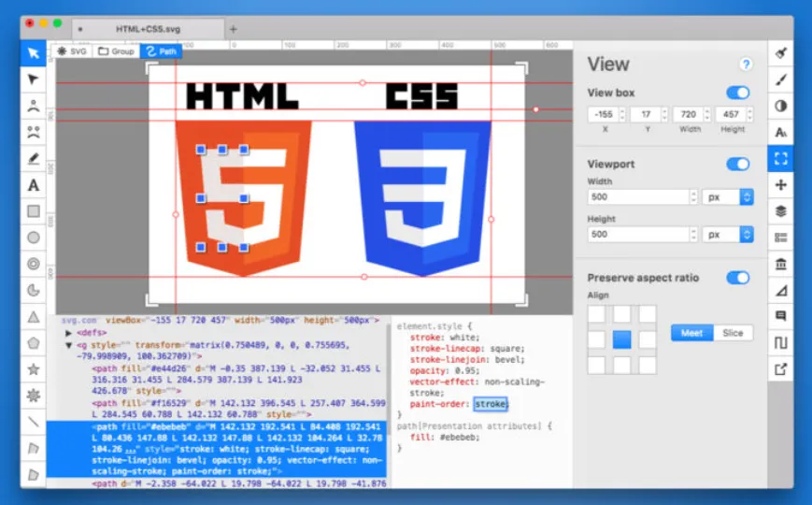Click the View help question mark
The image size is (812, 505).
(x=746, y=65)
